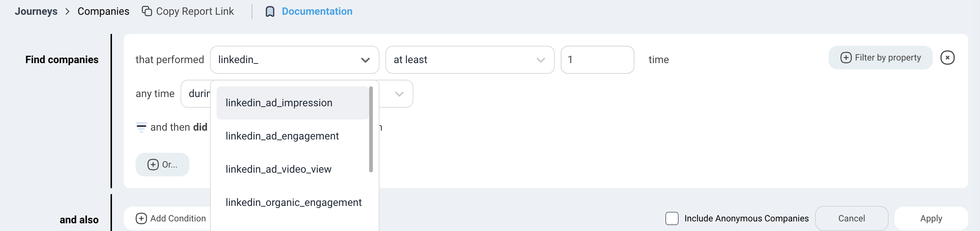Image resolution: width=980 pixels, height=231 pixels.
Task: Click the funnel icon beside 'and then did'
Action: (141, 127)
